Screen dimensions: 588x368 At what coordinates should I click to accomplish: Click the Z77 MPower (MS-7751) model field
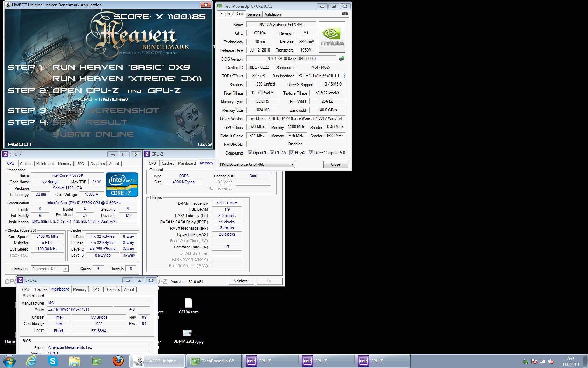click(80, 309)
